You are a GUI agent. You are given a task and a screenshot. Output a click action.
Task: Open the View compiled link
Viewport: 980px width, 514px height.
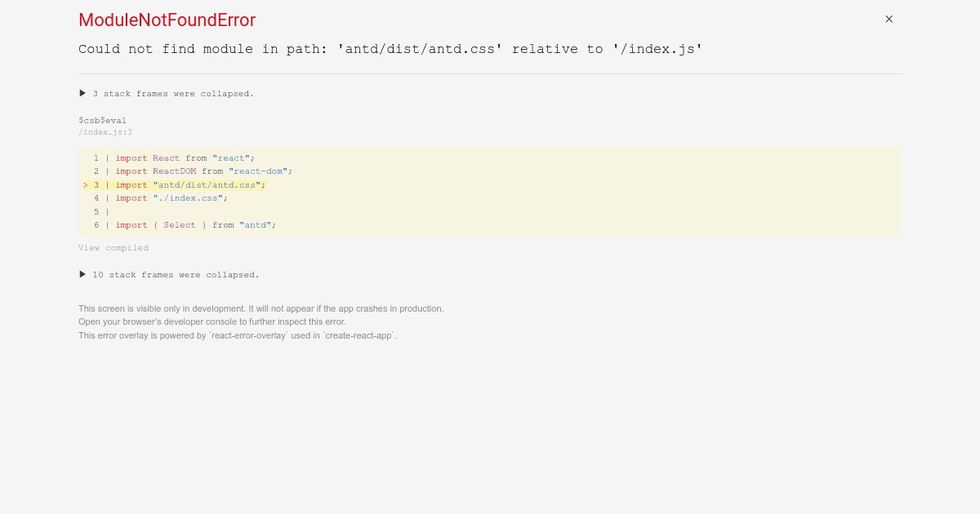coord(114,248)
